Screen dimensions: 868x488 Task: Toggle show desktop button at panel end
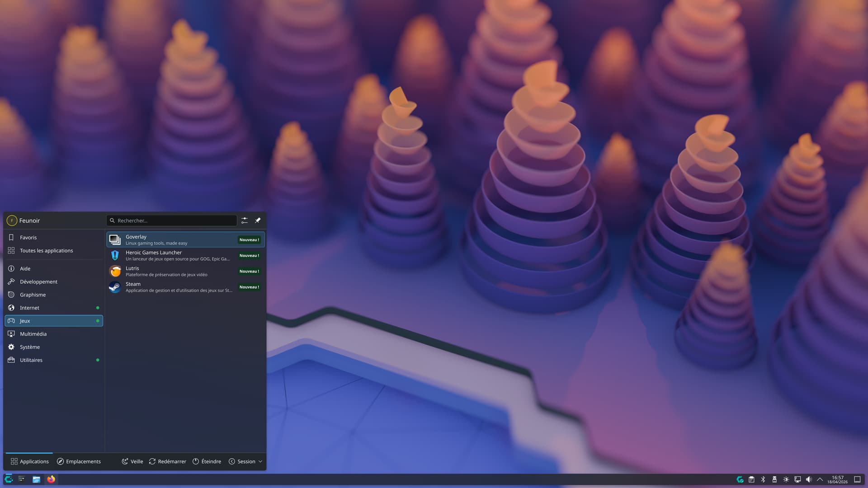tap(857, 479)
